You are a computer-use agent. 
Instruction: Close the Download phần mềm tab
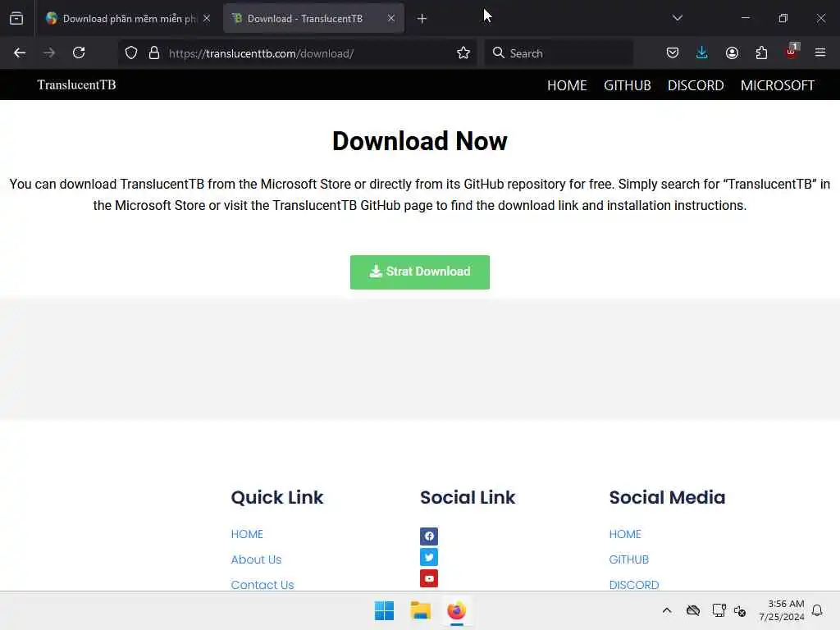coord(207,18)
